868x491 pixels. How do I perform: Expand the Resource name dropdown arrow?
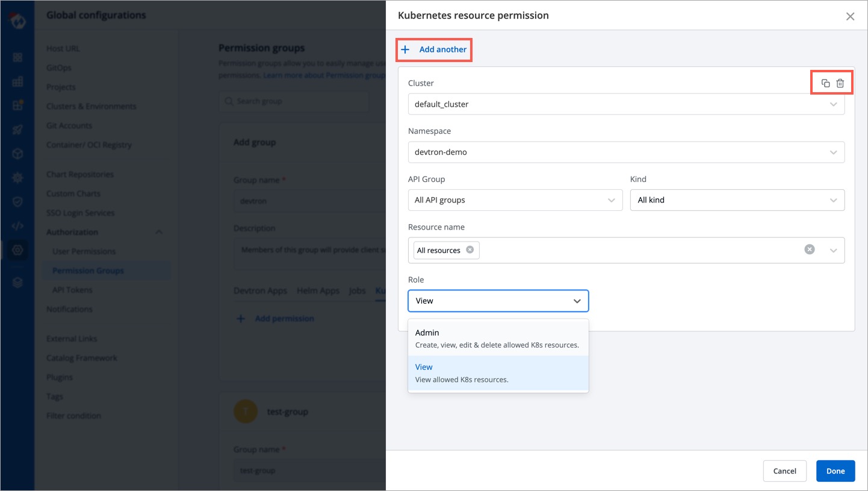834,250
